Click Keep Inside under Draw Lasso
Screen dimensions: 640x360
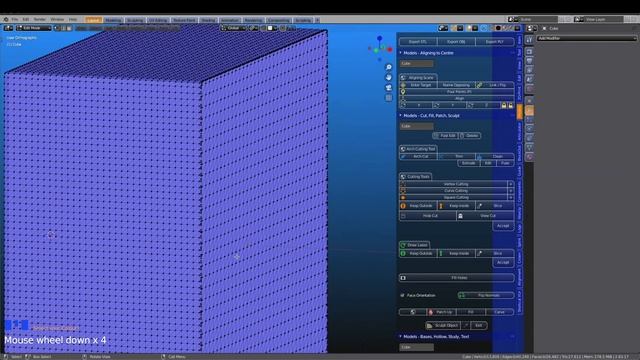coord(456,253)
